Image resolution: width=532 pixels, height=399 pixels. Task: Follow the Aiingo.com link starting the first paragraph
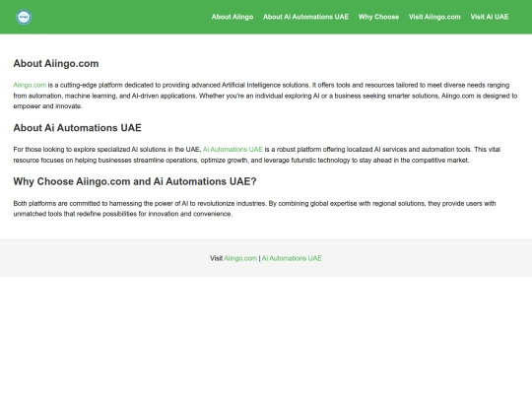pyautogui.click(x=30, y=85)
